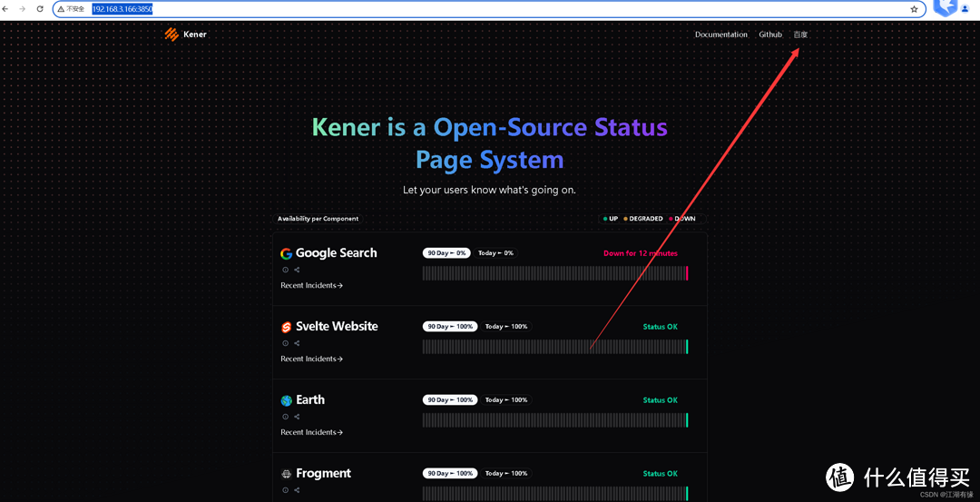Click Status OK text for Frogment
This screenshot has width=980, height=502.
[660, 473]
